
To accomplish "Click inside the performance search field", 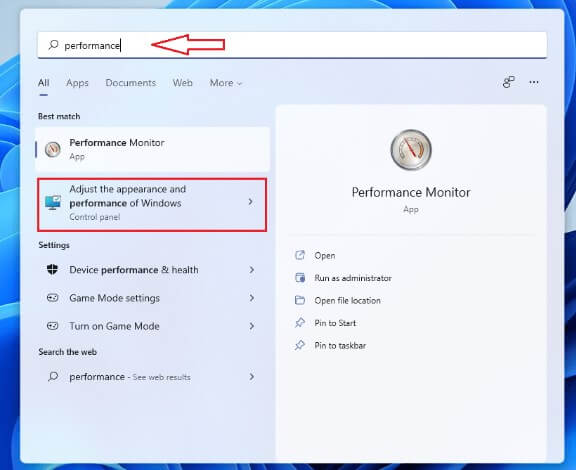I will pos(292,45).
